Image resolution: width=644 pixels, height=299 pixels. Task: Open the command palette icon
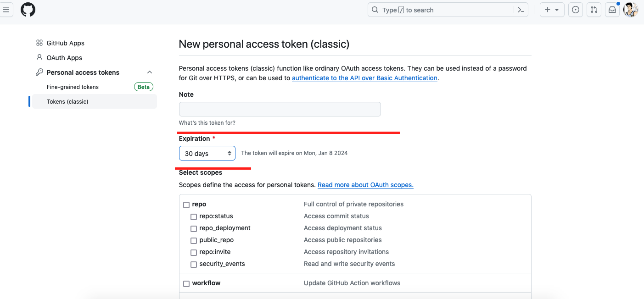(x=521, y=10)
